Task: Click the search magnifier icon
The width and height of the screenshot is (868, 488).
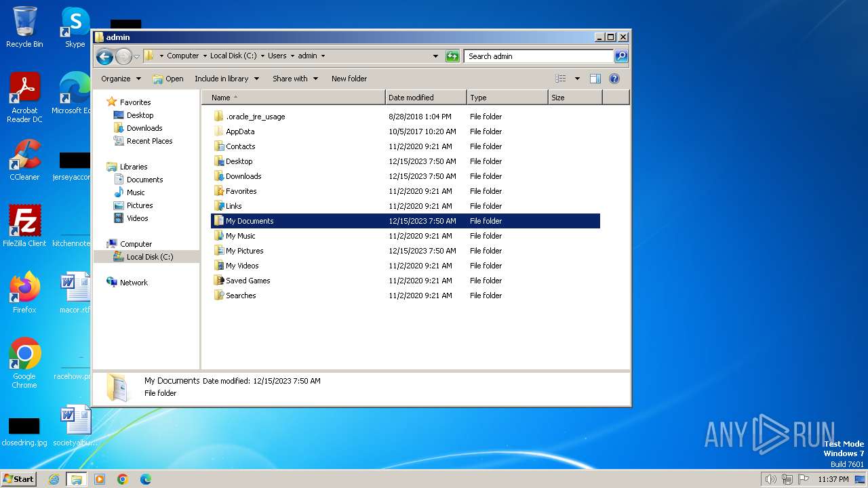Action: [620, 56]
